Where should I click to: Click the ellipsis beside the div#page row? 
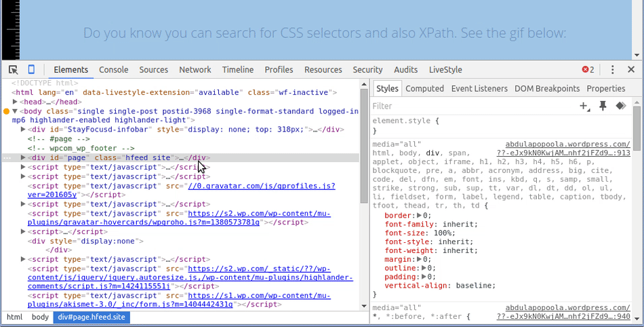pos(7,157)
